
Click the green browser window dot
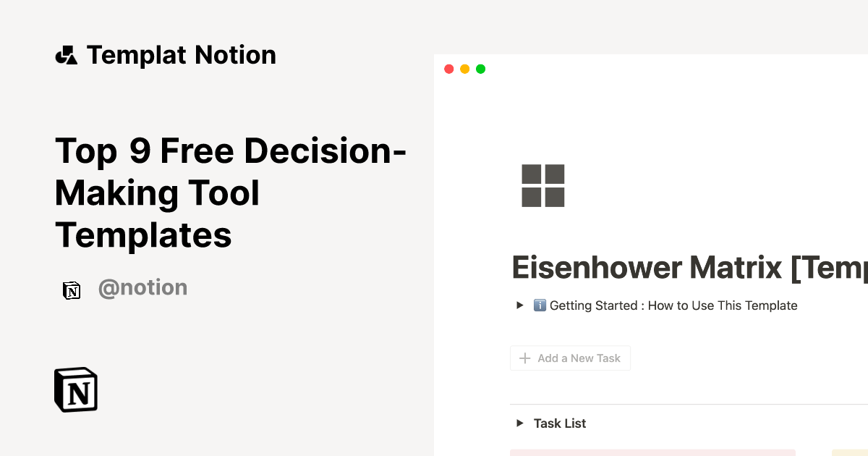[480, 68]
